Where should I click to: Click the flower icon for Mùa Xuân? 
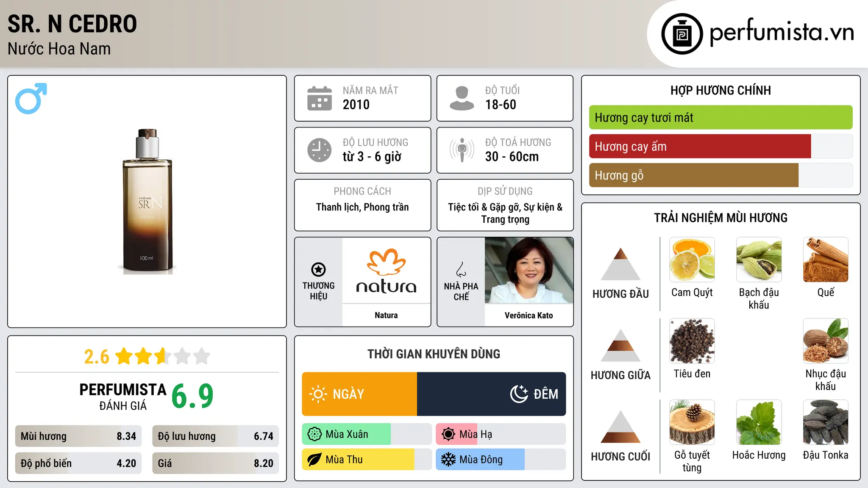click(x=314, y=434)
